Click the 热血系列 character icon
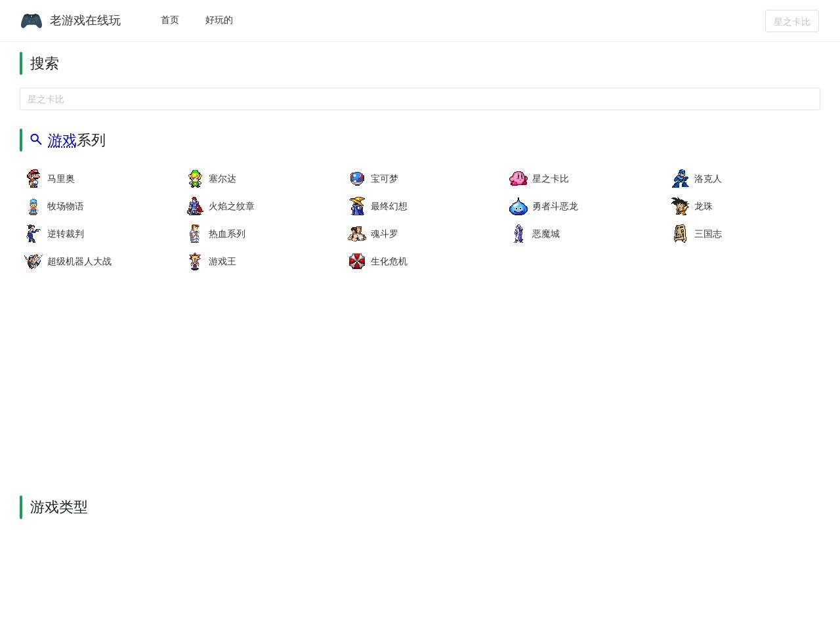Screen dimensions: 840x630 pyautogui.click(x=195, y=234)
